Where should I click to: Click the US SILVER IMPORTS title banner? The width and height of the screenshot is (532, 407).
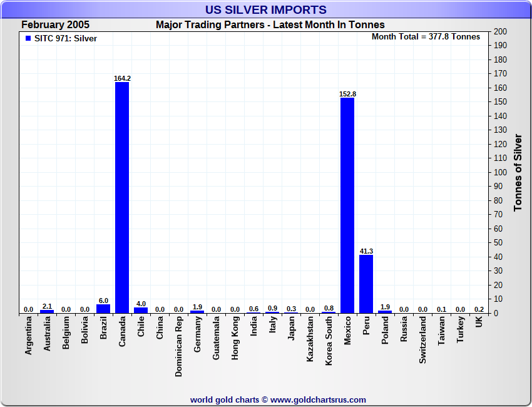[x=265, y=10]
